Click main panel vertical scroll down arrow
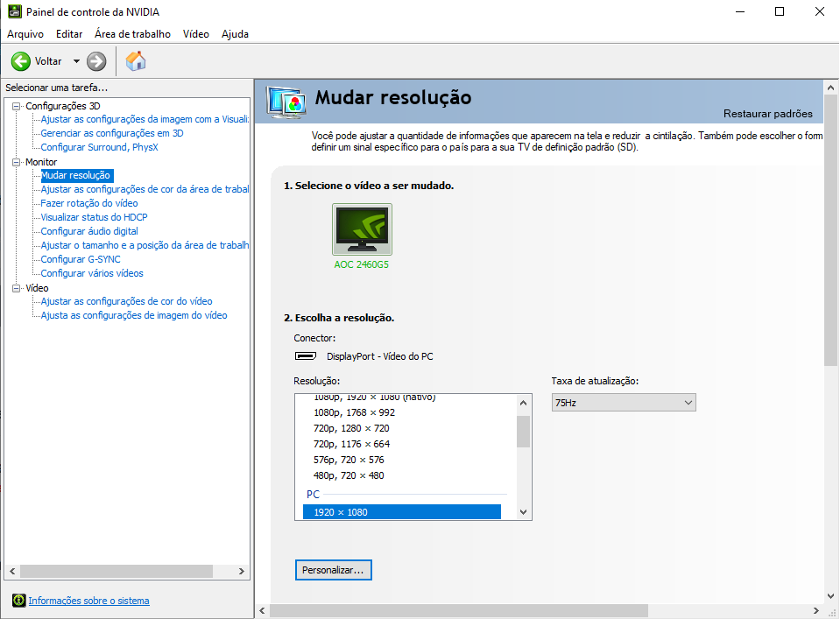 [831, 595]
